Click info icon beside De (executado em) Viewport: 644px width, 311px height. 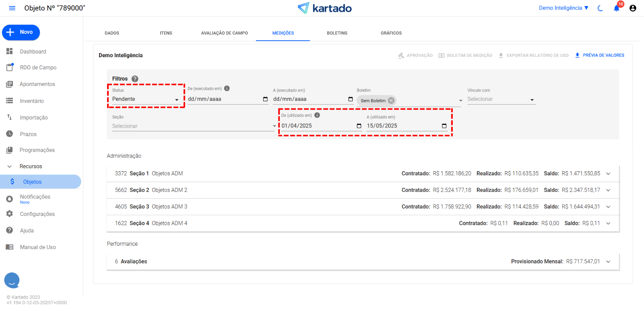pos(227,89)
